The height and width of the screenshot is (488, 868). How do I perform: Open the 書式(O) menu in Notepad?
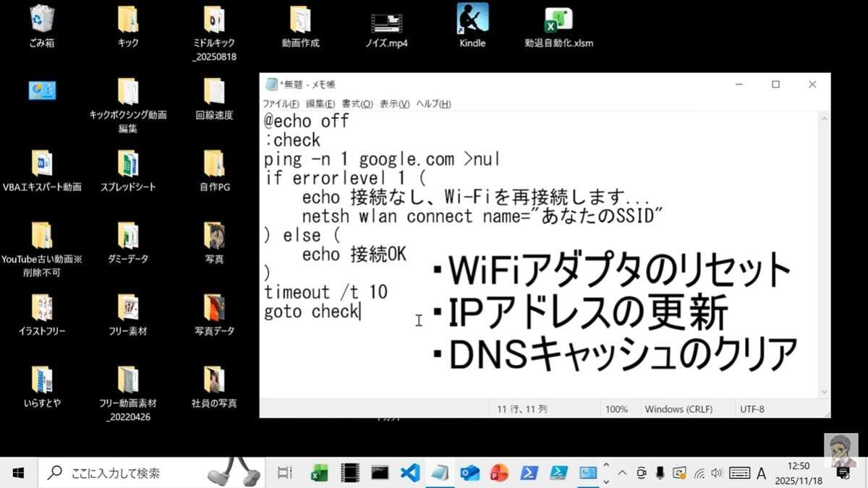[357, 104]
